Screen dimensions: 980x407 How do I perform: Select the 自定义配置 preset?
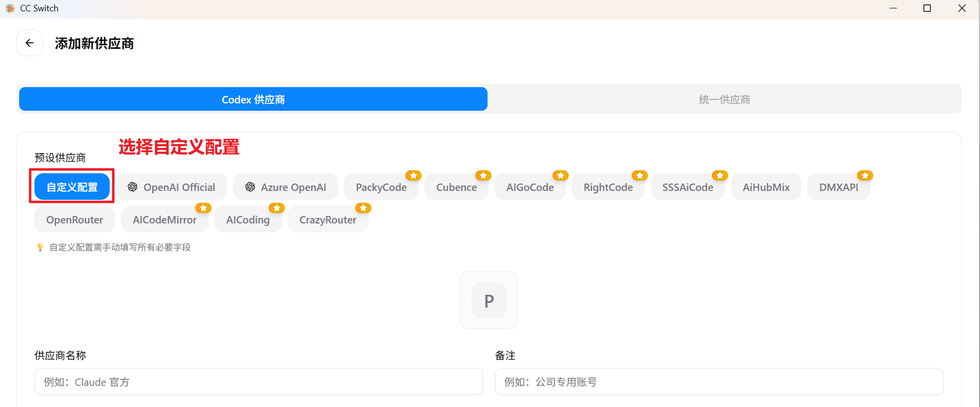pyautogui.click(x=72, y=187)
